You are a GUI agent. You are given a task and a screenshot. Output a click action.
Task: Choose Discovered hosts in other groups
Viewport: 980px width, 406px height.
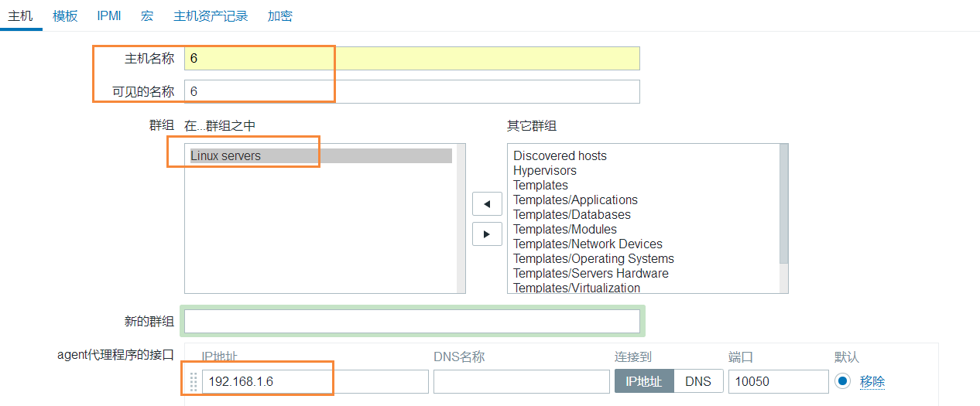click(x=560, y=155)
